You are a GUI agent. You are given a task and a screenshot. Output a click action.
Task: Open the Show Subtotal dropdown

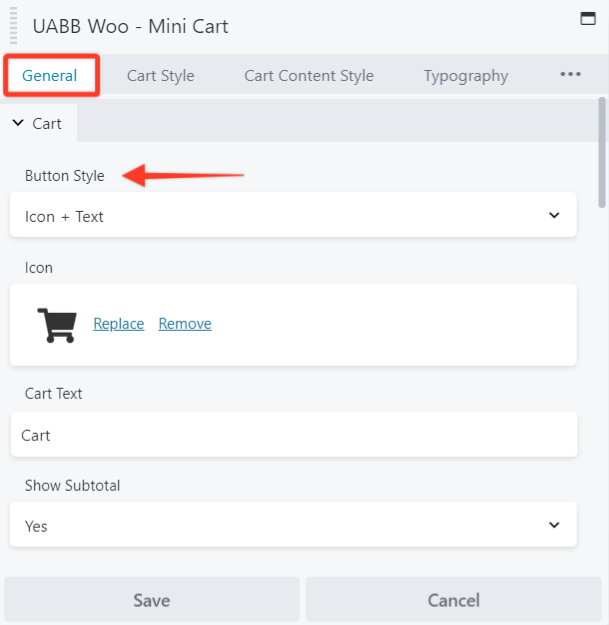(293, 526)
